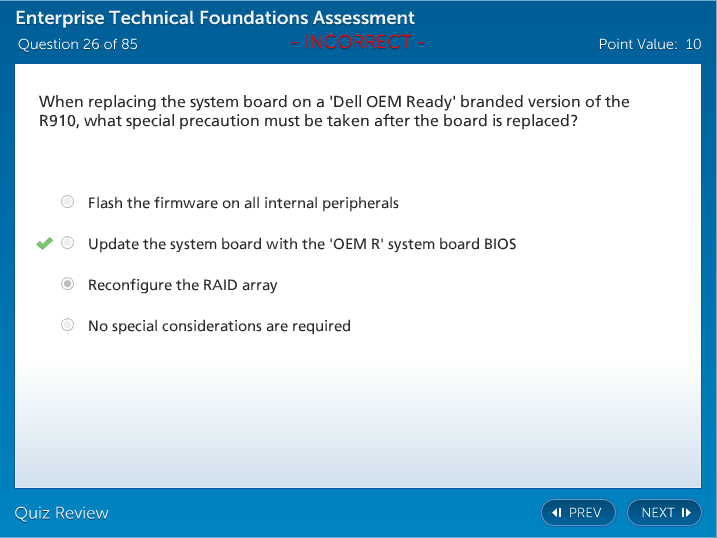Image resolution: width=717 pixels, height=538 pixels.
Task: Go to the previous question with PREV
Action: tap(579, 513)
